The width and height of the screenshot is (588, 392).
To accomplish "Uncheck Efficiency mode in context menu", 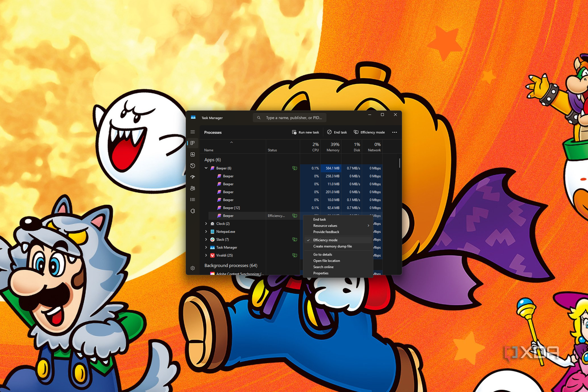I will click(338, 240).
